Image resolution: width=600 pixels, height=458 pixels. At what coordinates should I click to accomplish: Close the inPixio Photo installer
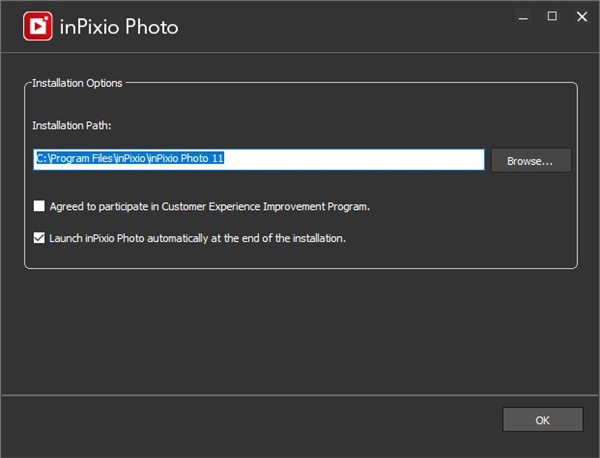[x=581, y=16]
